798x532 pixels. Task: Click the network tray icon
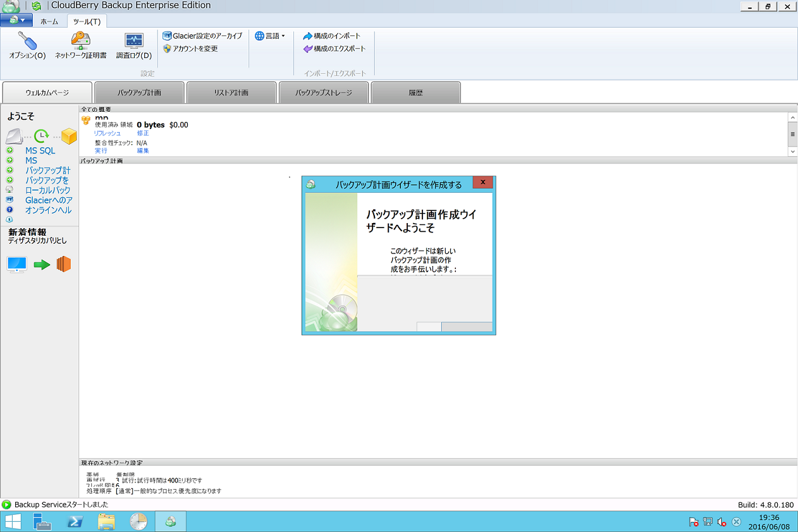tap(708, 523)
